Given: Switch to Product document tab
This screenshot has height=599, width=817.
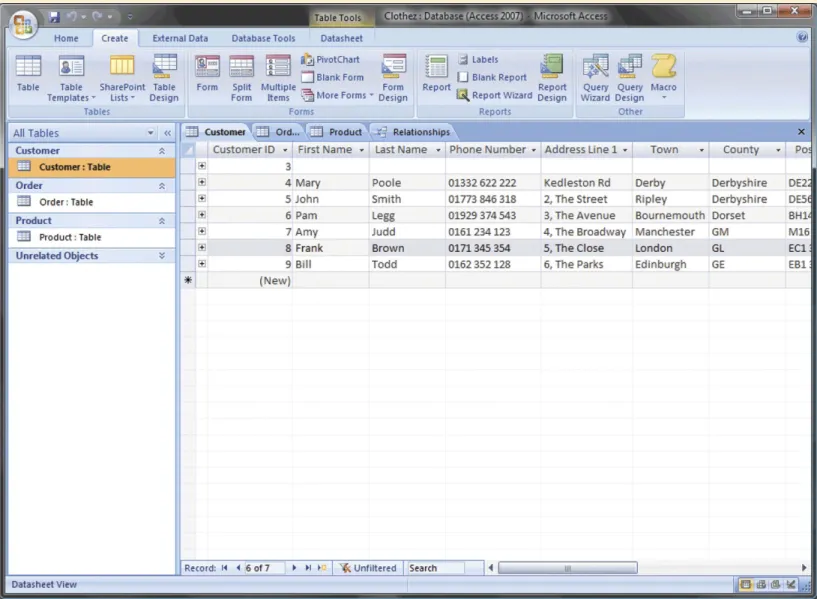Looking at the screenshot, I should tap(337, 132).
